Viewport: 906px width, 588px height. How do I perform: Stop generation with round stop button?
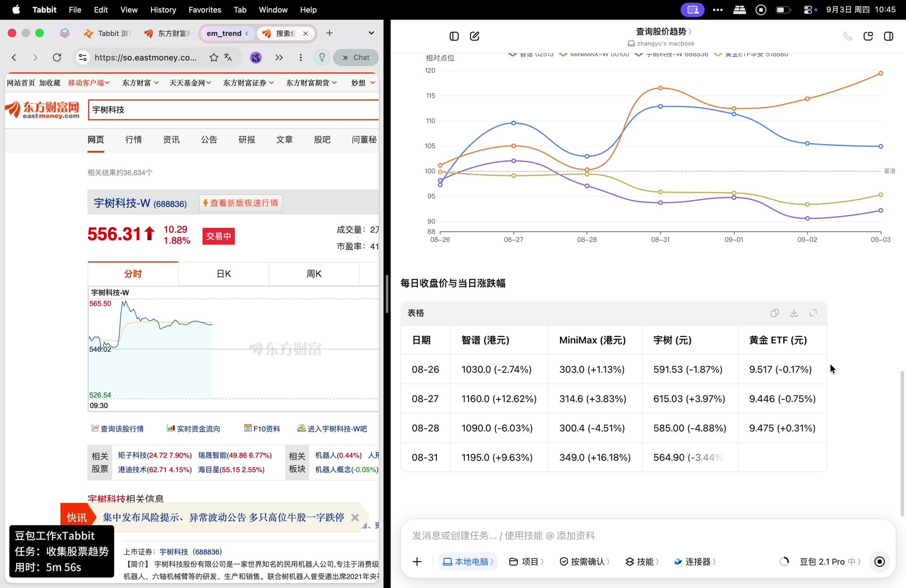pos(880,562)
